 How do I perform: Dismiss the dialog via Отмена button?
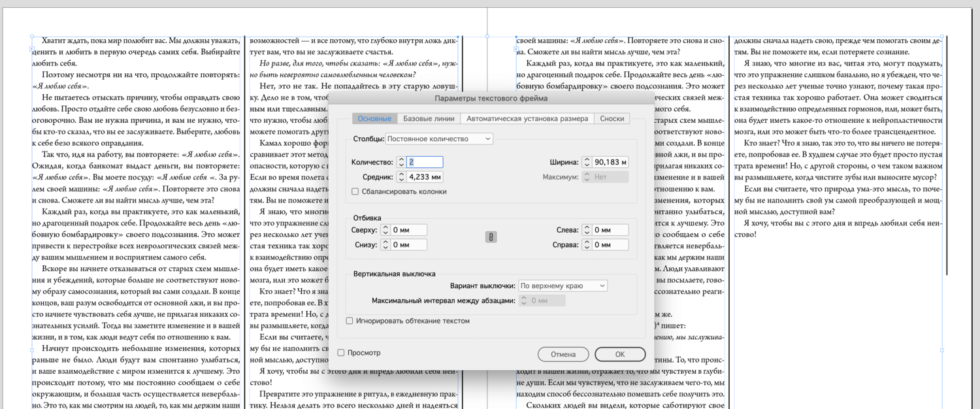563,354
